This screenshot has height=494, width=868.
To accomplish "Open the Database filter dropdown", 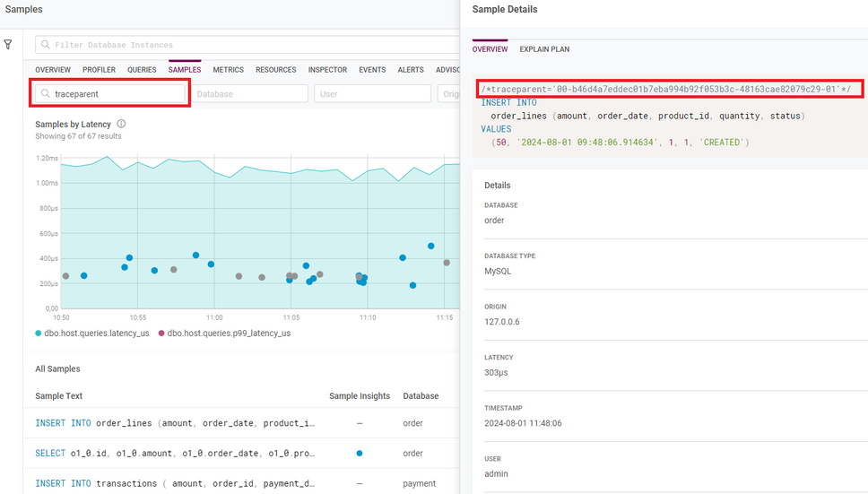I will (250, 93).
